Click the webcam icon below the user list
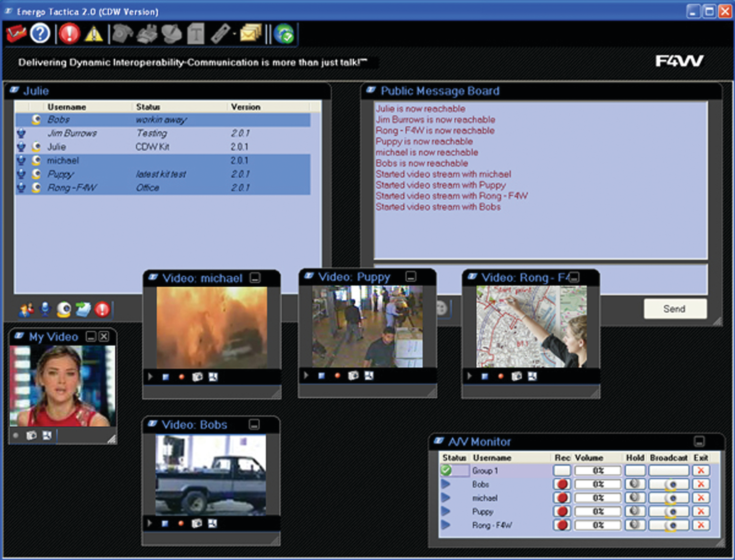735x560 pixels. [x=64, y=309]
